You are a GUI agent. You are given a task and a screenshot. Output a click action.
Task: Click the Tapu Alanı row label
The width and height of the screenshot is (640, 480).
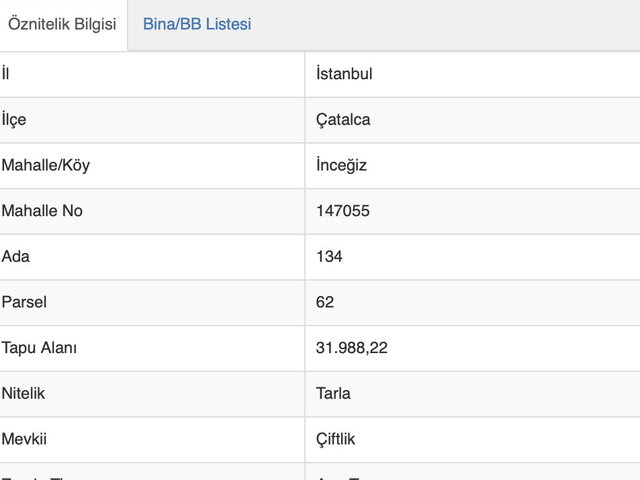[39, 348]
